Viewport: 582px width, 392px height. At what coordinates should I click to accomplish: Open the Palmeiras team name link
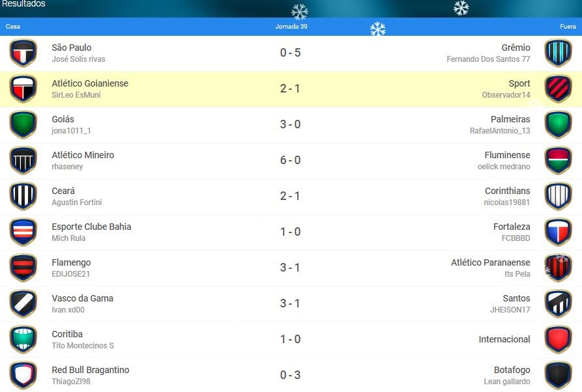[510, 119]
